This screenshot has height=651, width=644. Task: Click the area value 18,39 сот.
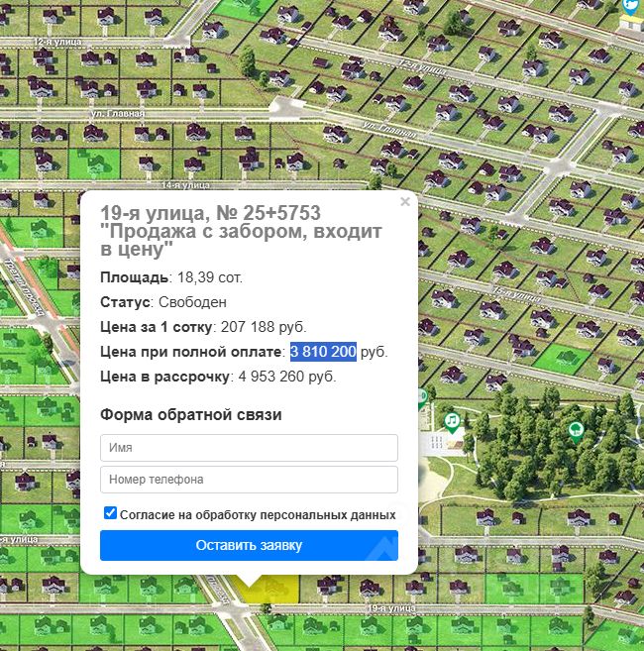[x=210, y=277]
